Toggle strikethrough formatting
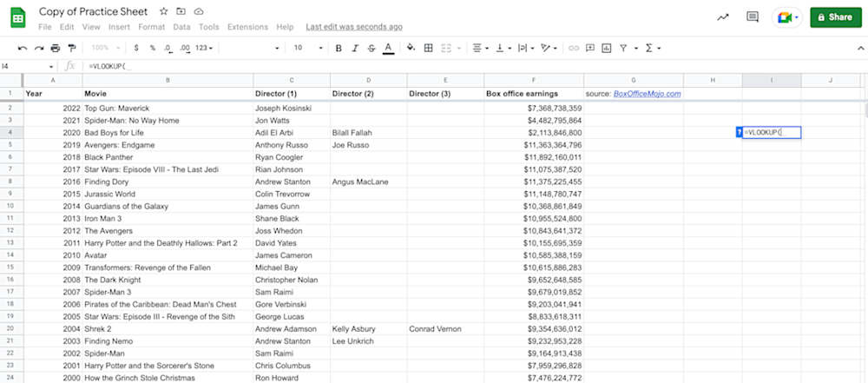 coord(371,49)
